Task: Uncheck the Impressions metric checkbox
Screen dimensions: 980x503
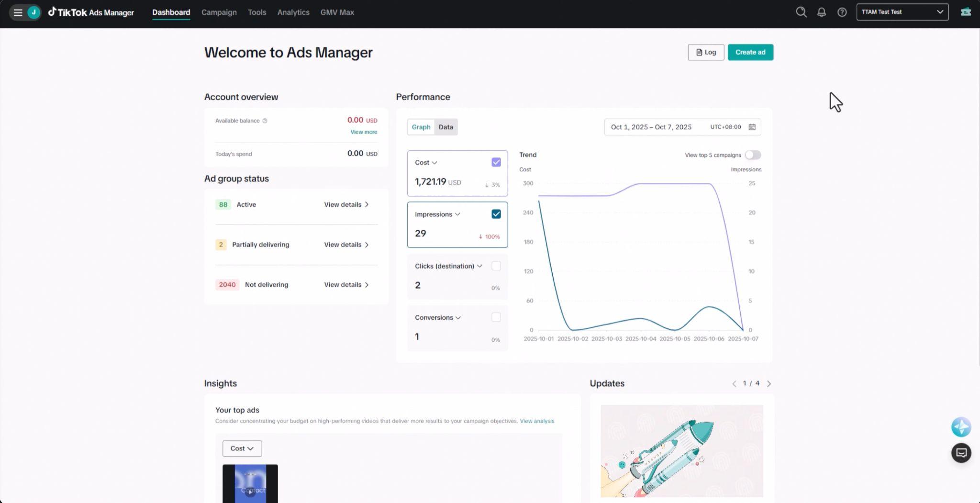Action: pyautogui.click(x=496, y=214)
